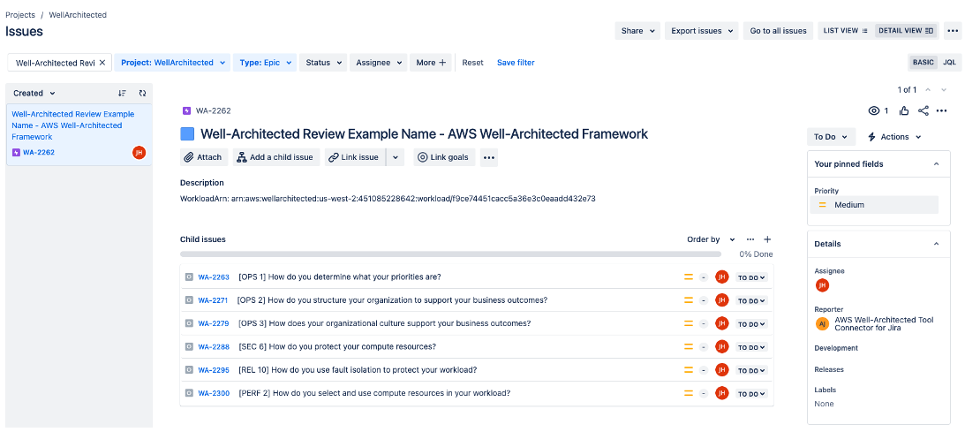Refresh the issue list results
980x447 pixels.
pos(142,93)
